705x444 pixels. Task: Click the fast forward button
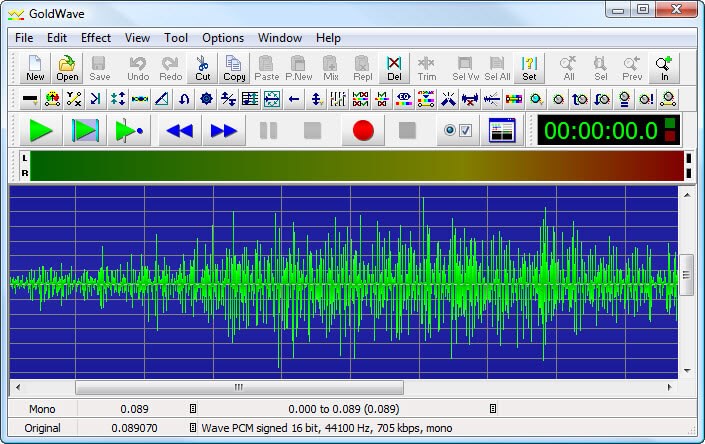pyautogui.click(x=224, y=130)
